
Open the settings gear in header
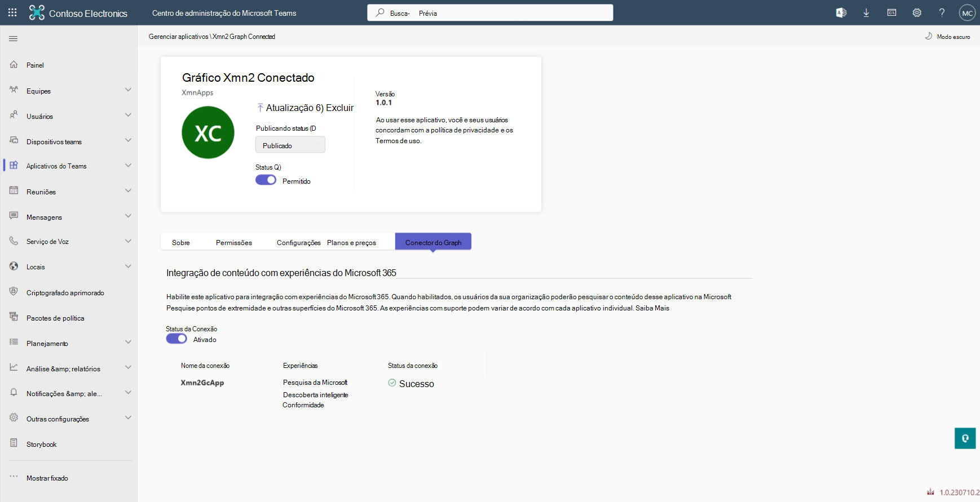click(x=917, y=12)
